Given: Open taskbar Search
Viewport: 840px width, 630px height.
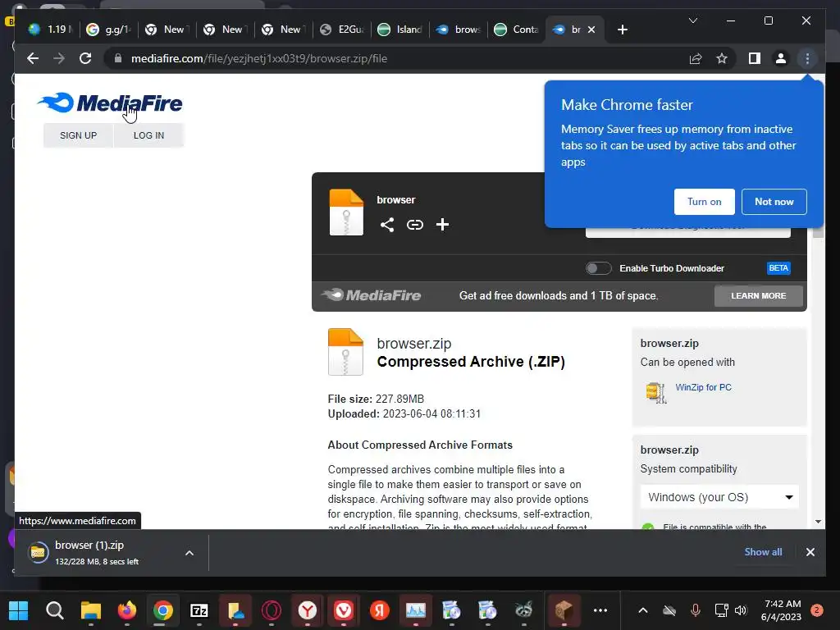Looking at the screenshot, I should point(54,610).
